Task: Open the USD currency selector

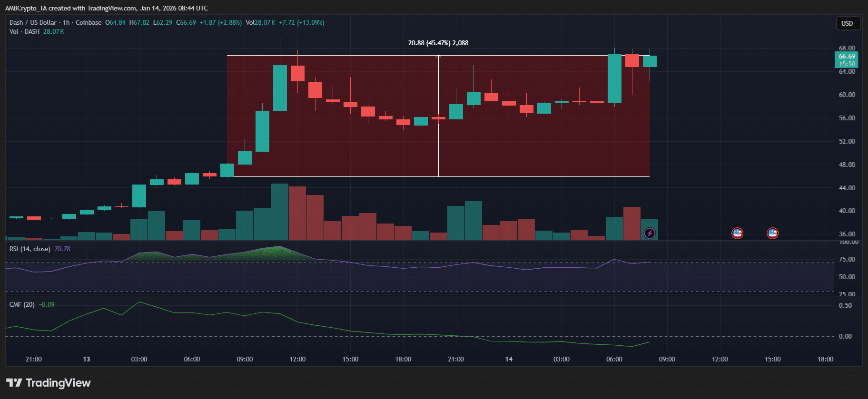Action: pyautogui.click(x=847, y=23)
